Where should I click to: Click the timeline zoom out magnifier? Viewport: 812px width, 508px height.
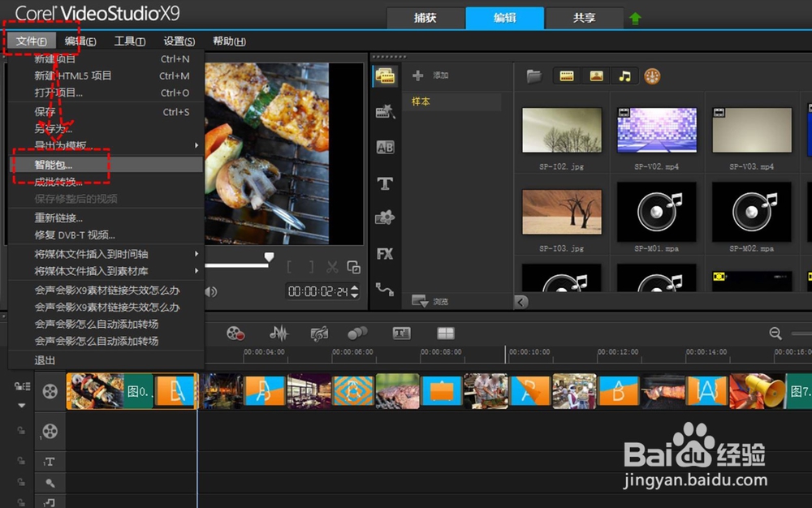coord(775,334)
